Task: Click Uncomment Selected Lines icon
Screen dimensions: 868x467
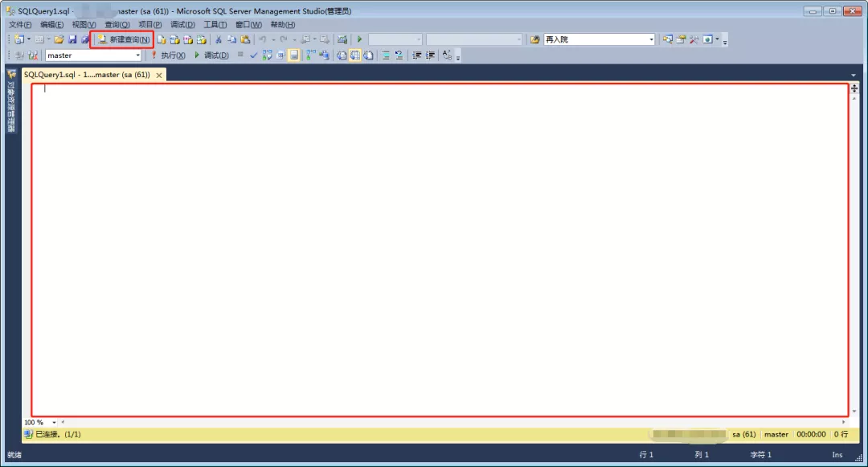Action: tap(399, 55)
